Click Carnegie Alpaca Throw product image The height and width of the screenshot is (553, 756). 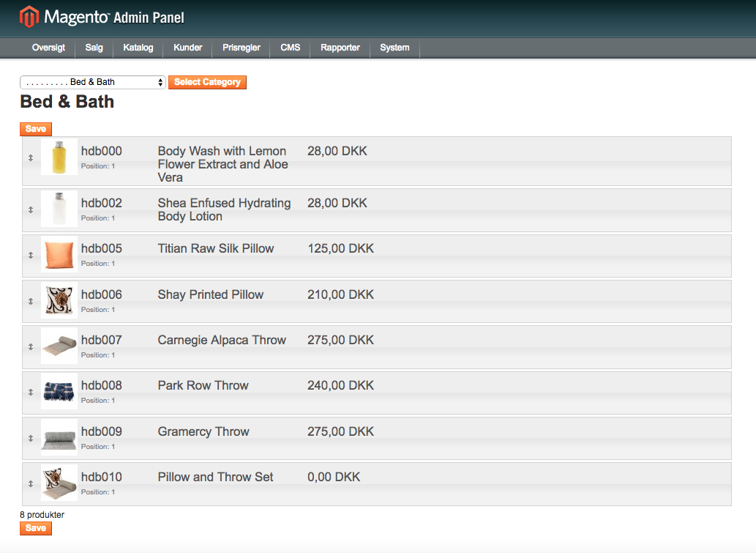(59, 346)
